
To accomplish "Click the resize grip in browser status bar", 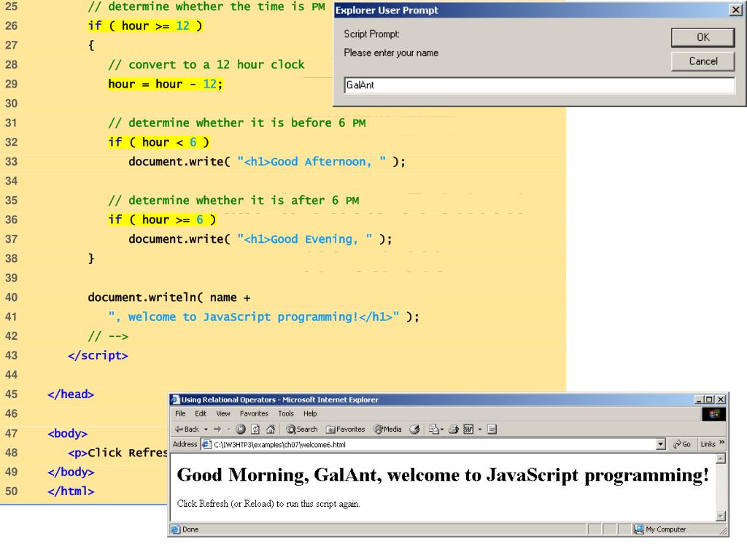I will pos(723,530).
